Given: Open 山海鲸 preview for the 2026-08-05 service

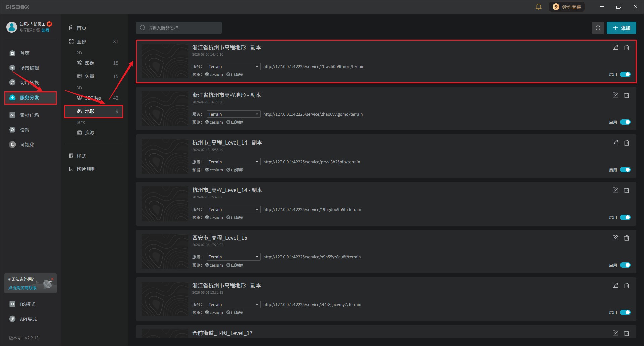Looking at the screenshot, I should [235, 75].
